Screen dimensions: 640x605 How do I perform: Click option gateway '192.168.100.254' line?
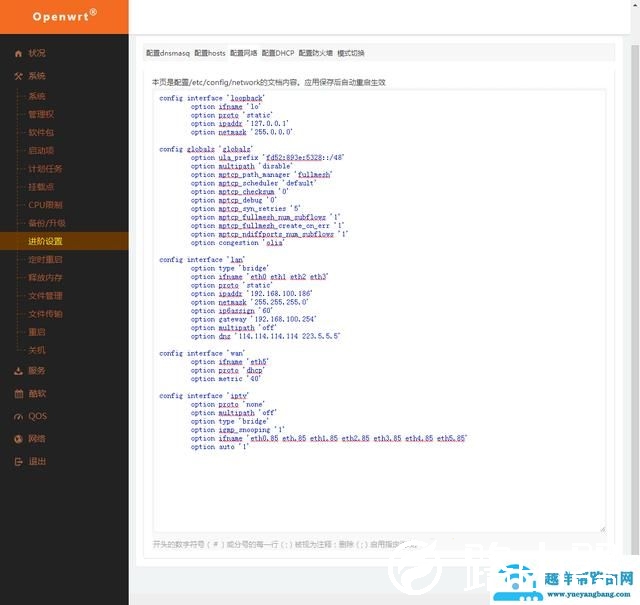tap(253, 319)
